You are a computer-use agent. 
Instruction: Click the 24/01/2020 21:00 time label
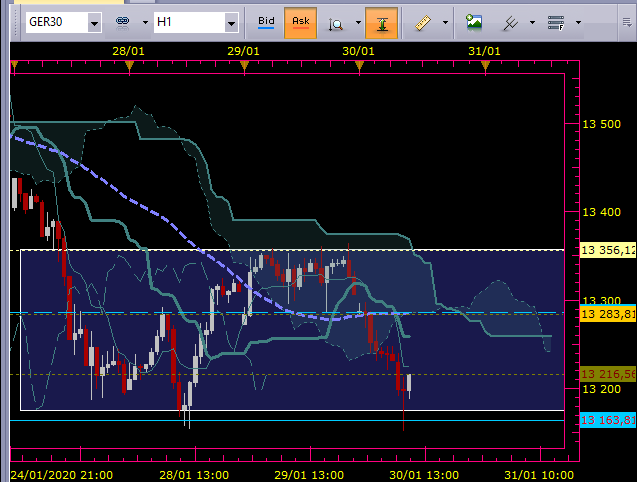pos(62,475)
